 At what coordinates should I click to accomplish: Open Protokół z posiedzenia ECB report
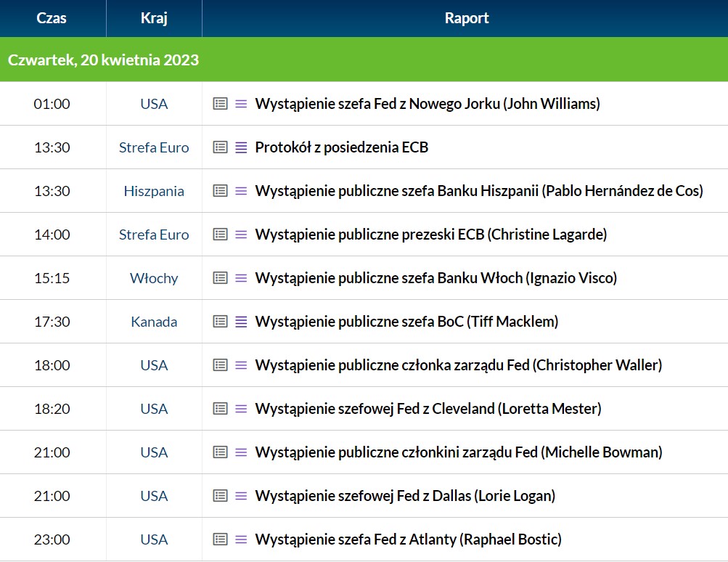coord(342,147)
